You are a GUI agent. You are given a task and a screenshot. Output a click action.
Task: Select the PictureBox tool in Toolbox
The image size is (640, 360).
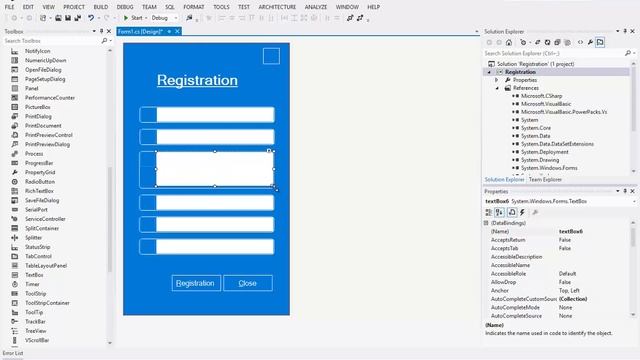(x=38, y=107)
